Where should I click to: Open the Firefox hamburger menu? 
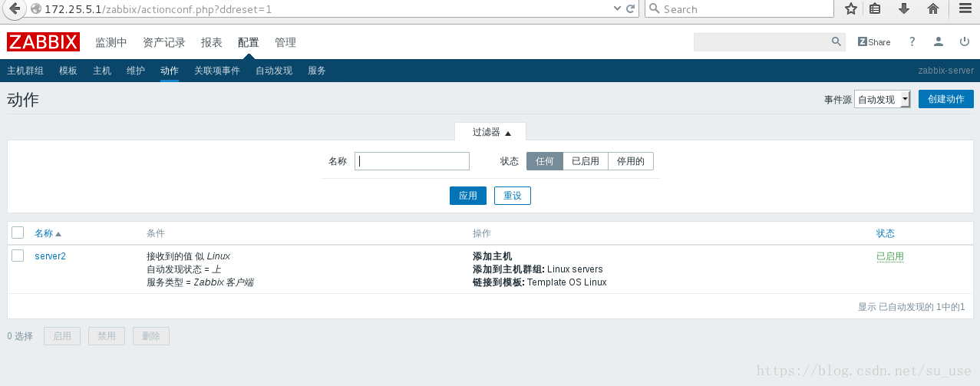coord(965,9)
